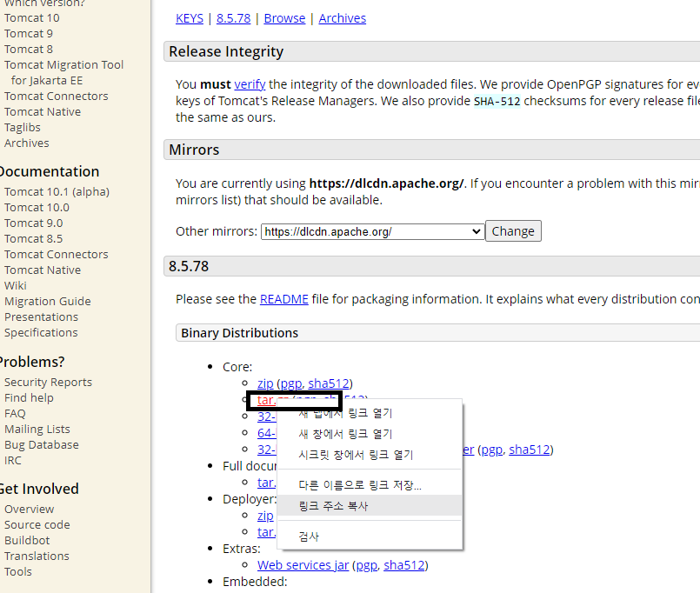This screenshot has height=593, width=700.
Task: Open Tomcat 10 download page in sidebar
Action: tap(31, 18)
